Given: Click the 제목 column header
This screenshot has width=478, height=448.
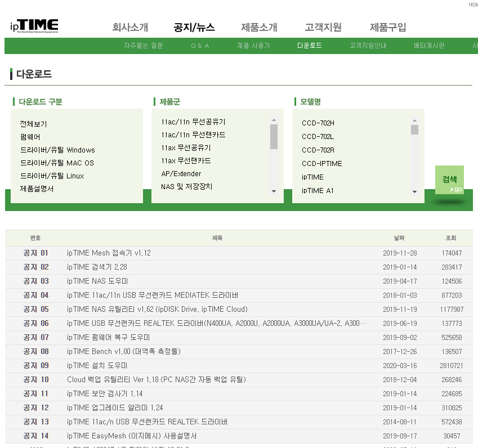Looking at the screenshot, I should tap(217, 238).
